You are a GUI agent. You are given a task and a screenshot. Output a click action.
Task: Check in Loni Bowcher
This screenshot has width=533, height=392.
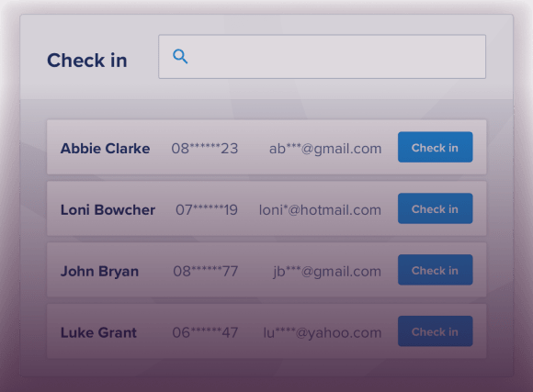[435, 208]
